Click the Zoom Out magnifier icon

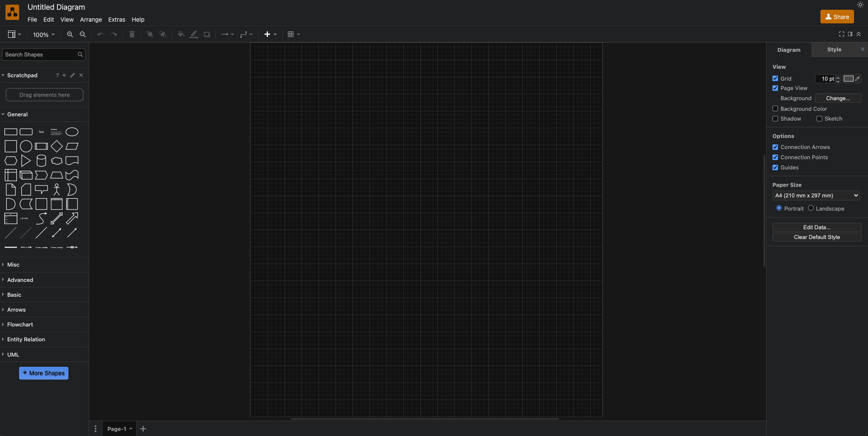coord(83,34)
